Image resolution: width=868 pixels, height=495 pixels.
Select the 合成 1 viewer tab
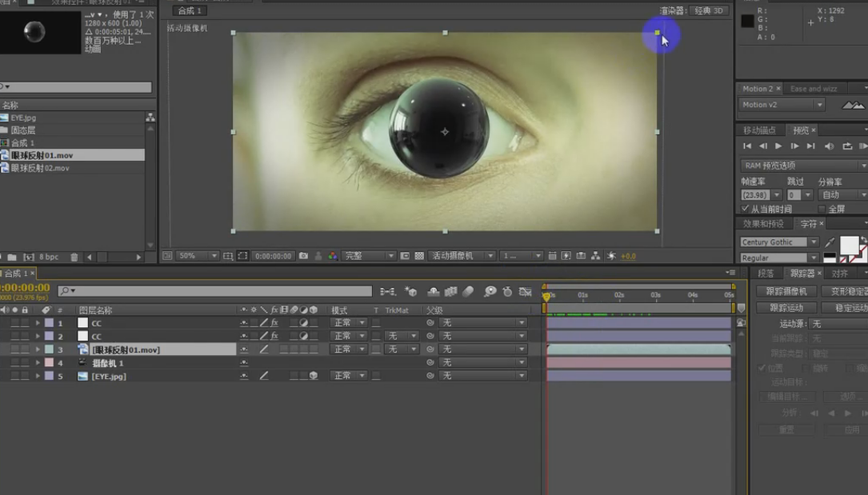coord(190,10)
